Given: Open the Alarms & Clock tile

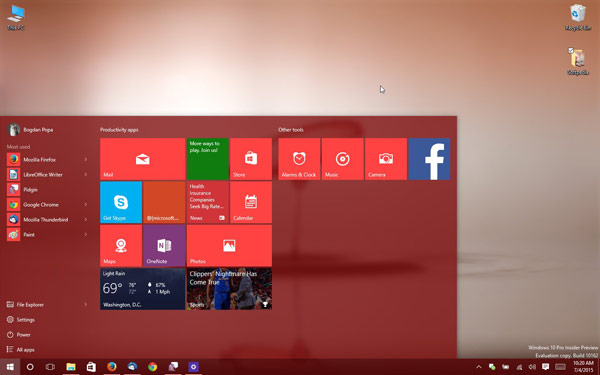Looking at the screenshot, I should 299,159.
